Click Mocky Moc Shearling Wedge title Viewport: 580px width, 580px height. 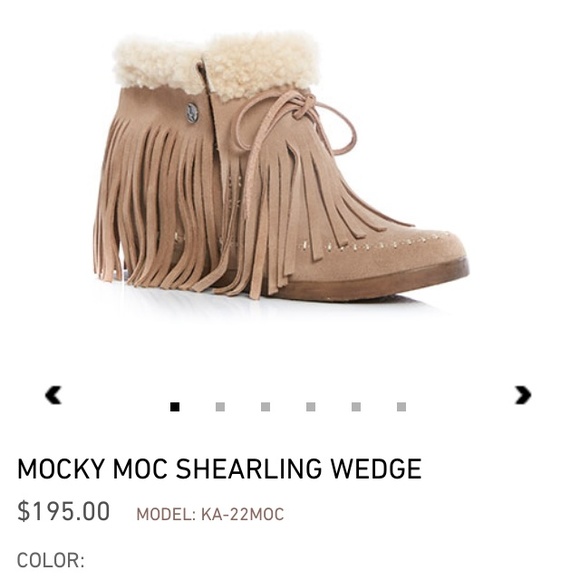tap(219, 469)
